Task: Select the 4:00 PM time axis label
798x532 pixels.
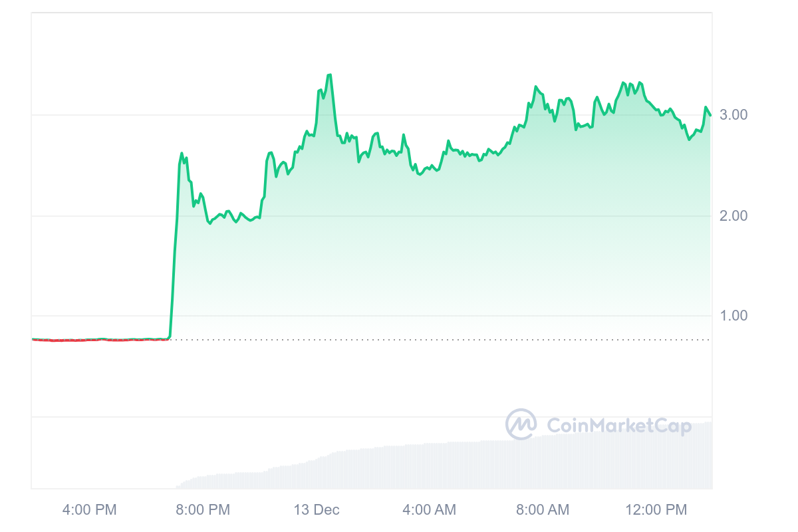Action: click(89, 510)
